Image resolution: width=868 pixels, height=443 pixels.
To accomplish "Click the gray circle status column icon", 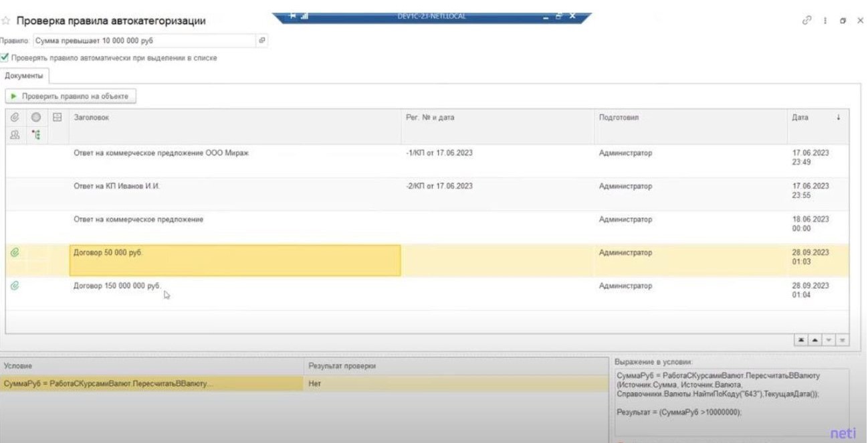I will pos(36,117).
